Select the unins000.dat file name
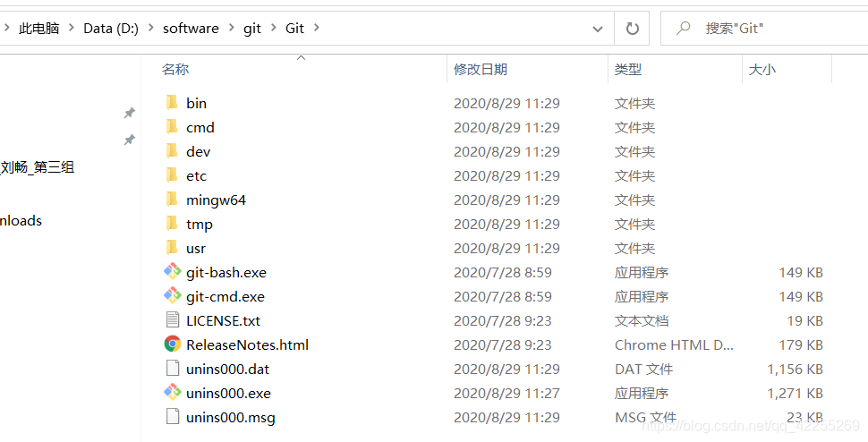Image resolution: width=868 pixels, height=442 pixels. point(227,369)
